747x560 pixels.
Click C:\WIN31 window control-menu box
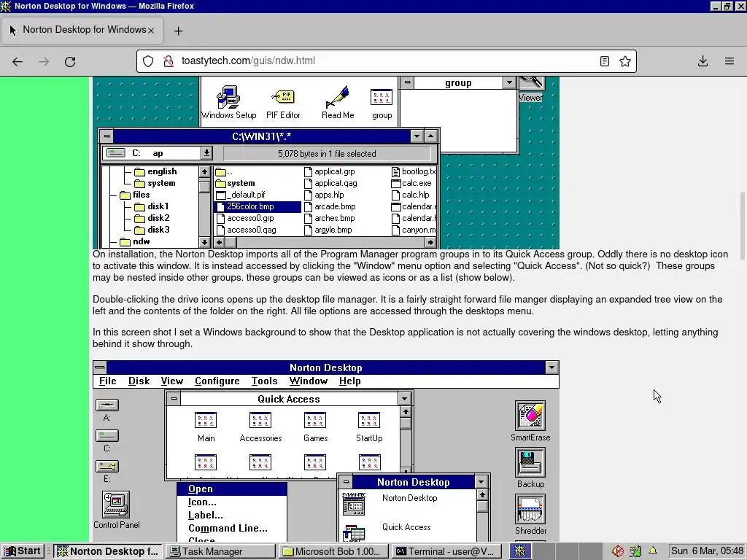(x=107, y=136)
